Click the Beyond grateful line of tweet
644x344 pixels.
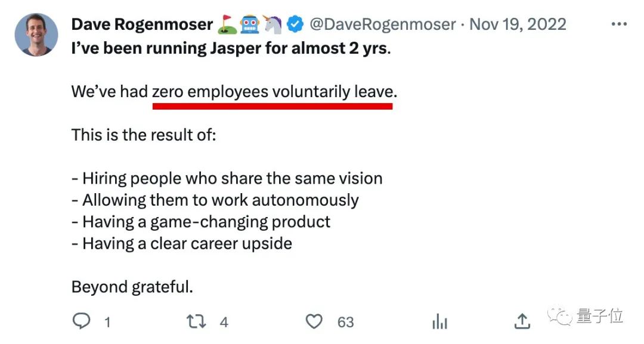coord(132,287)
